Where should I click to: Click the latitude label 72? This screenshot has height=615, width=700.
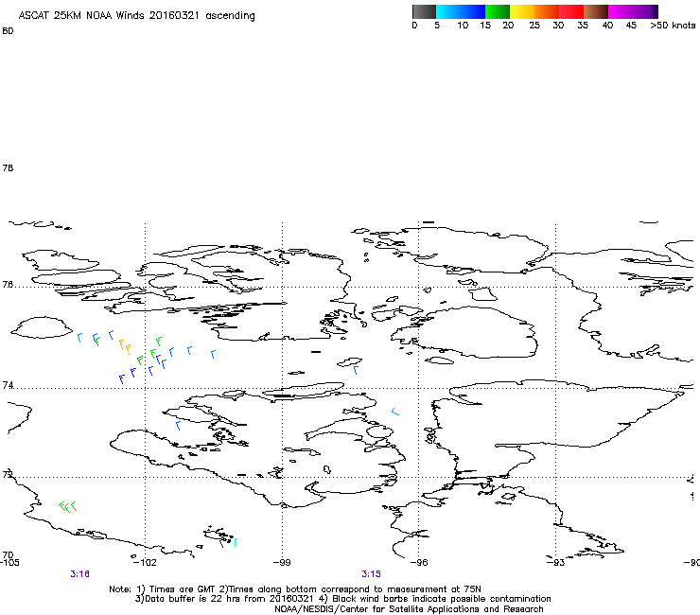(8, 474)
